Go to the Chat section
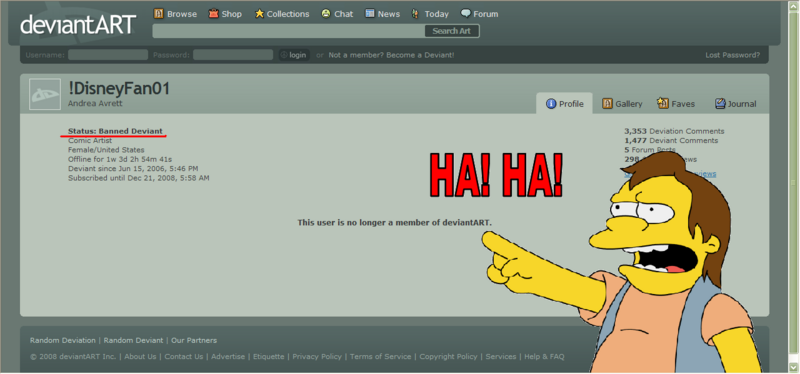This screenshot has width=800, height=374. pyautogui.click(x=337, y=14)
